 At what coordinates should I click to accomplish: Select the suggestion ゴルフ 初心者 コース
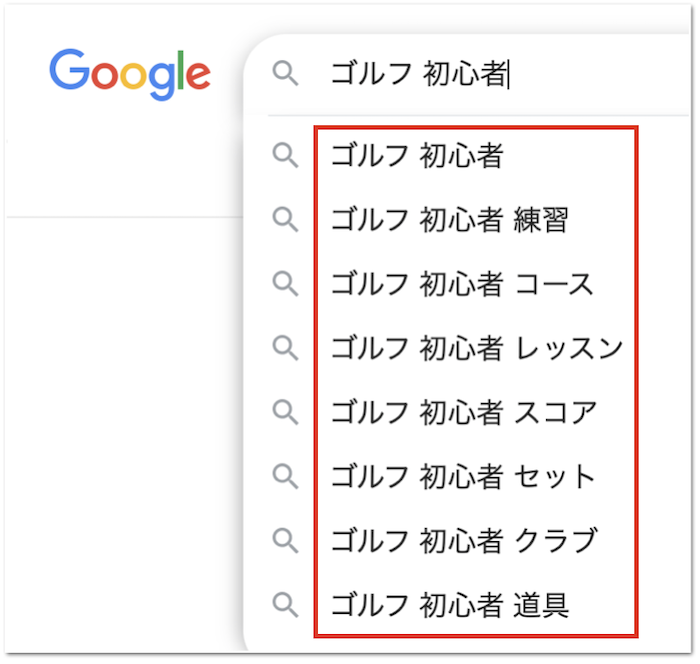point(462,284)
